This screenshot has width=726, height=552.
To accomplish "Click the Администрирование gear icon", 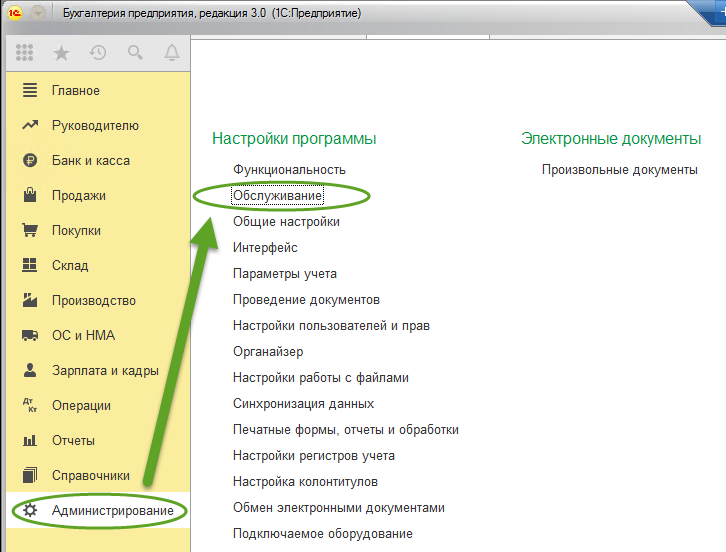I will [x=30, y=510].
